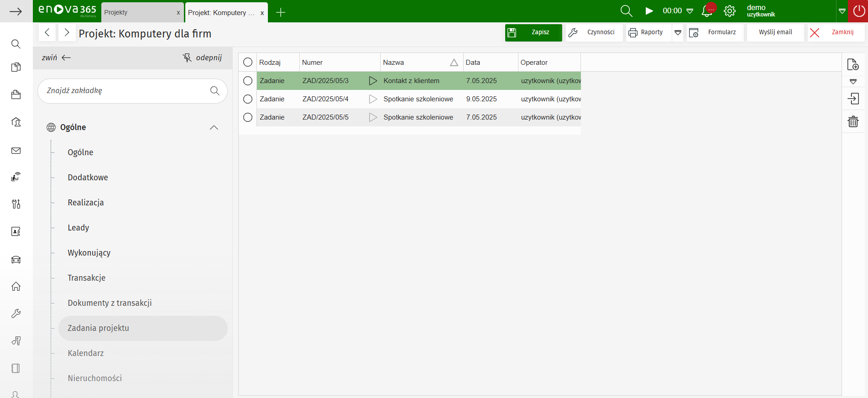Click the home icon in left sidebar
Image resolution: width=868 pixels, height=398 pixels.
[x=16, y=286]
